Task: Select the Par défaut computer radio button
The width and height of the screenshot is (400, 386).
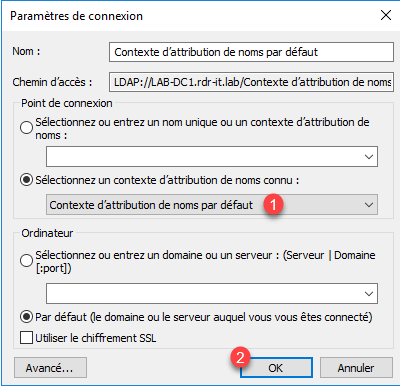Action: coord(26,317)
